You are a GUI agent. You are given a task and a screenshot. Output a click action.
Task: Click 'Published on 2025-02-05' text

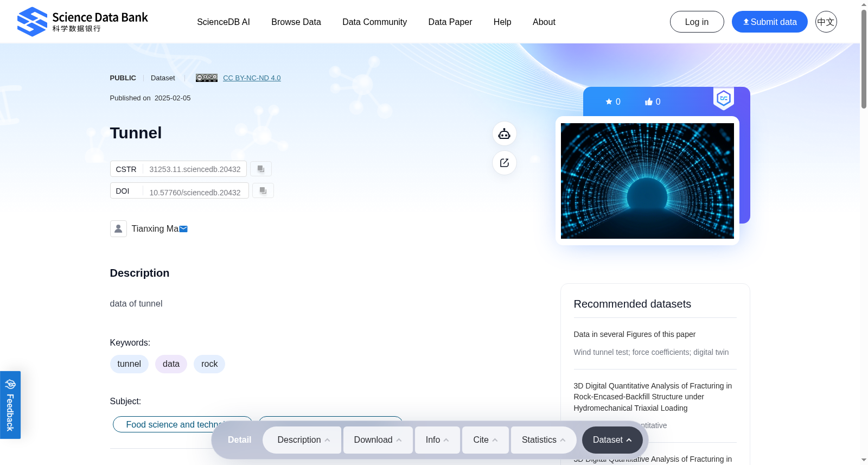pos(150,98)
